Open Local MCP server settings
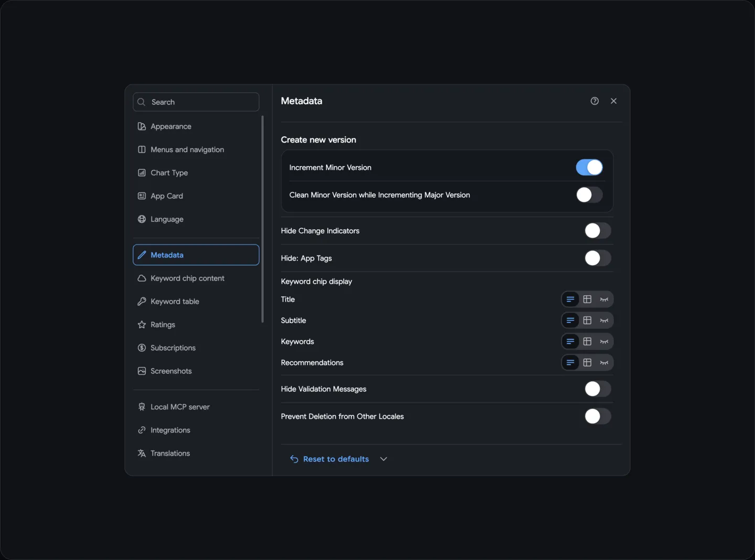Screen dimensions: 755x560 click(196, 407)
